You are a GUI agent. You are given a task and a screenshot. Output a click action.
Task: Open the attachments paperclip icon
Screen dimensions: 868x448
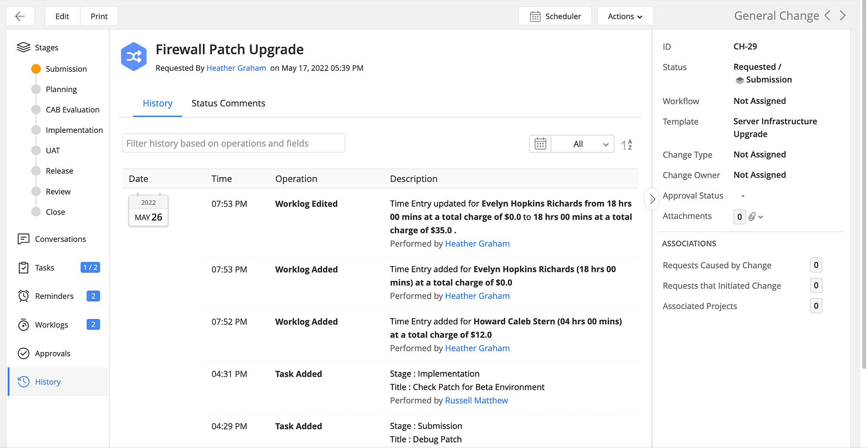753,216
